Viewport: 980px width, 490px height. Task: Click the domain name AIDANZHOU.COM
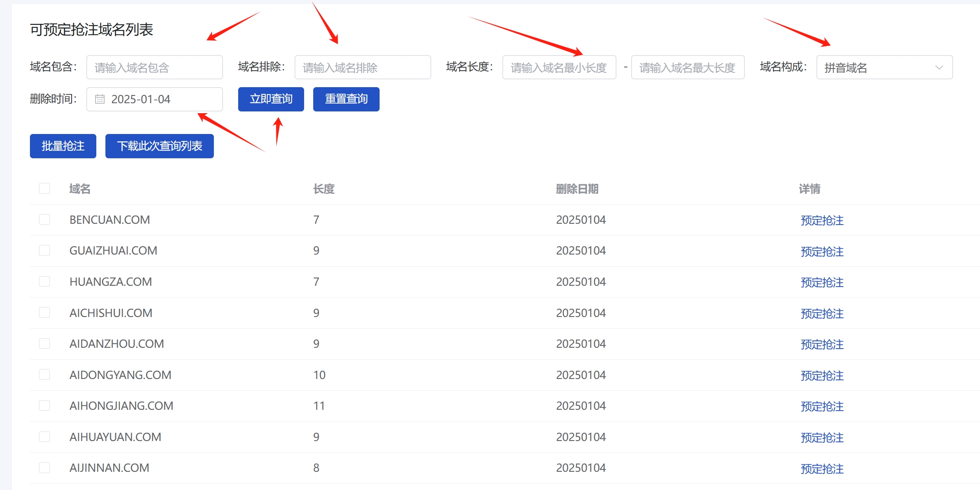(117, 344)
